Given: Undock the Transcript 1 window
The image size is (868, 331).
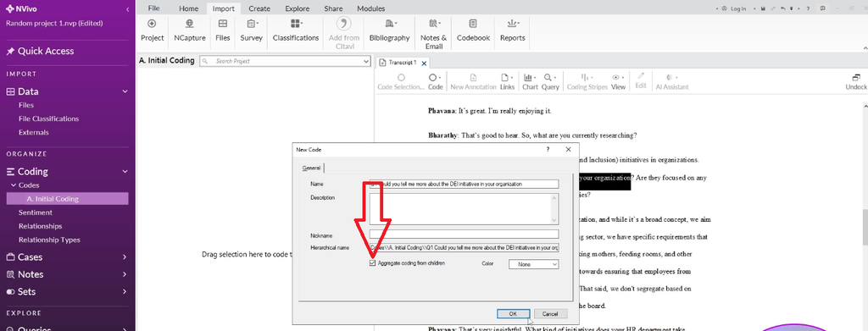Looking at the screenshot, I should coord(856,82).
